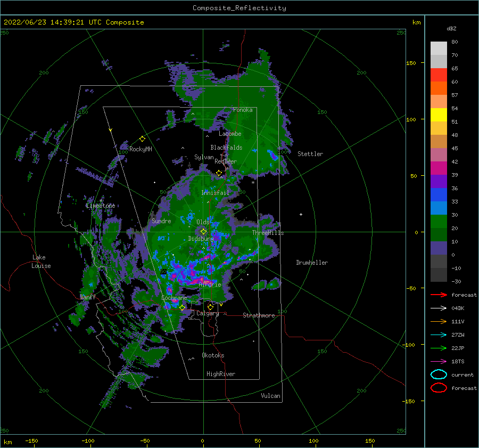Image resolution: width=479 pixels, height=448 pixels.
Task: Click the Okotoks city label
Action: 213,355
